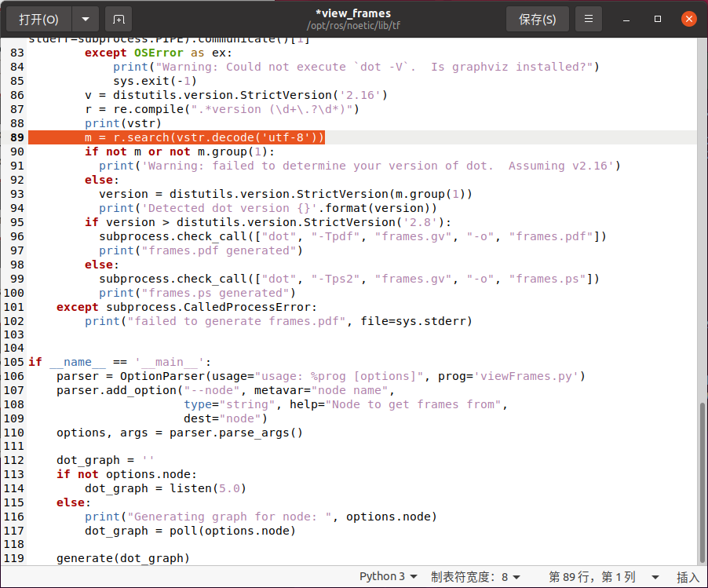Open tab width (制表符宽度) dropdown
This screenshot has height=588, width=708.
(x=476, y=577)
